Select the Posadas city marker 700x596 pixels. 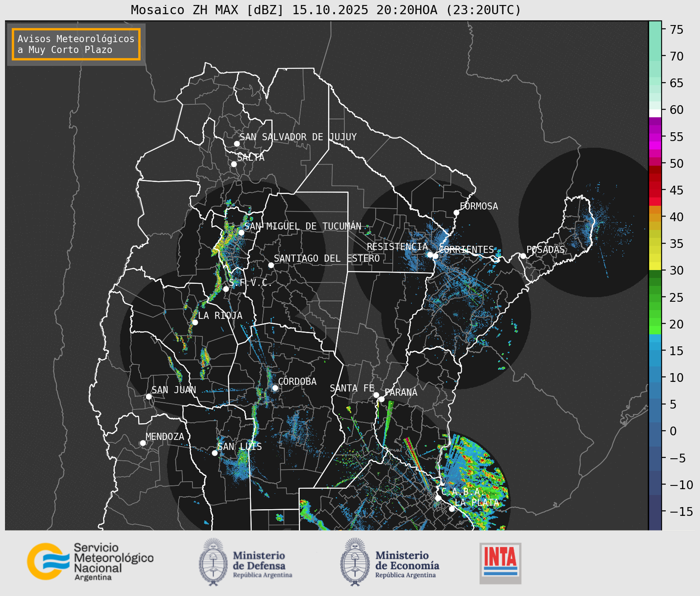point(523,256)
